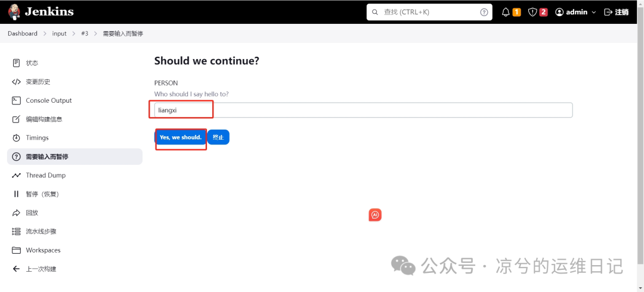Click the 注销 logout link

pyautogui.click(x=617, y=13)
